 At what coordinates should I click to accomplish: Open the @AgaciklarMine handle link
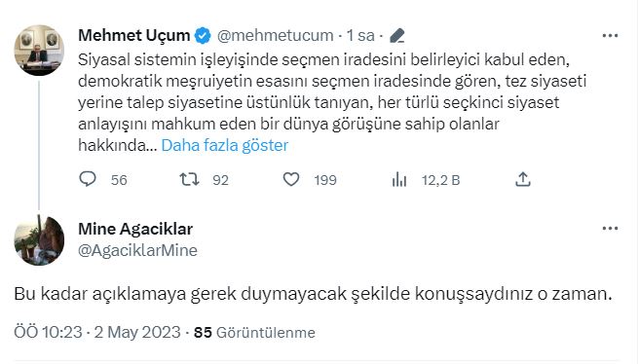pos(137,250)
